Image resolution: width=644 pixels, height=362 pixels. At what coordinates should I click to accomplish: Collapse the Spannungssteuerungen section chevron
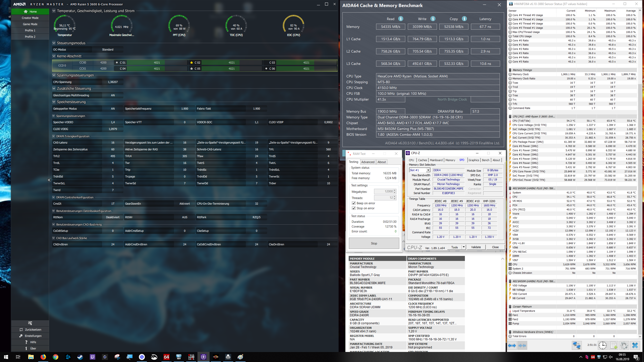coord(54,75)
